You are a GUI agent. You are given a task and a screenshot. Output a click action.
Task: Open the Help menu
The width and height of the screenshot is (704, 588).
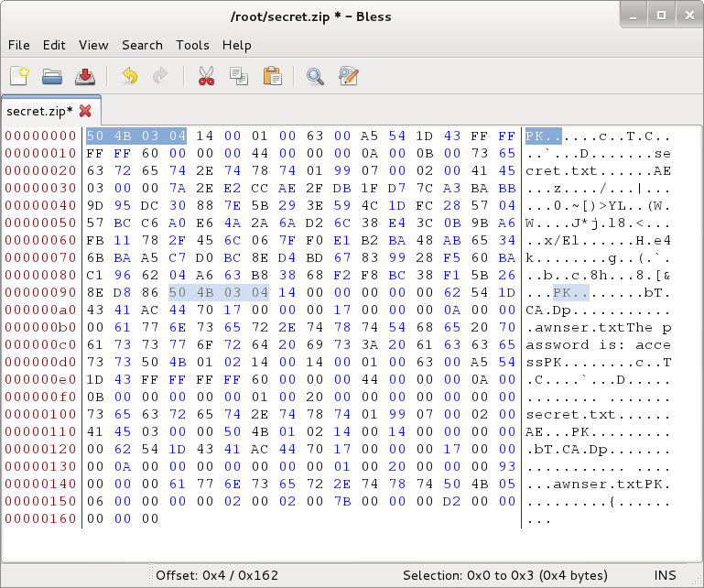(x=236, y=46)
